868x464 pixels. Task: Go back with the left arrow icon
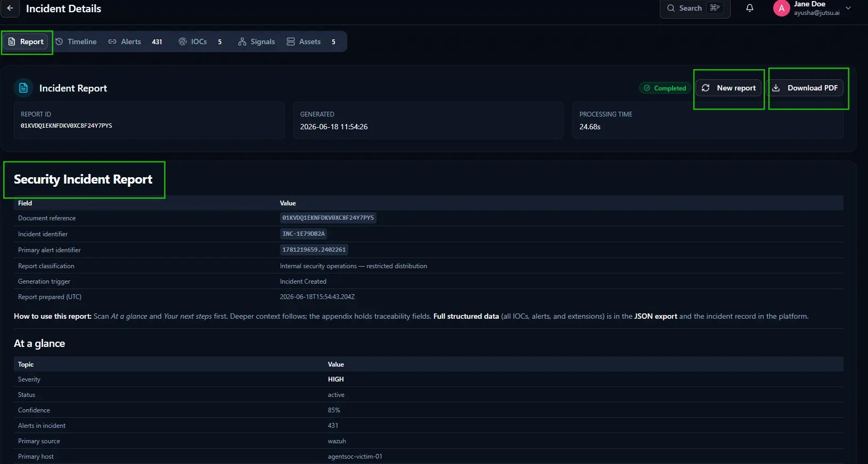click(10, 8)
